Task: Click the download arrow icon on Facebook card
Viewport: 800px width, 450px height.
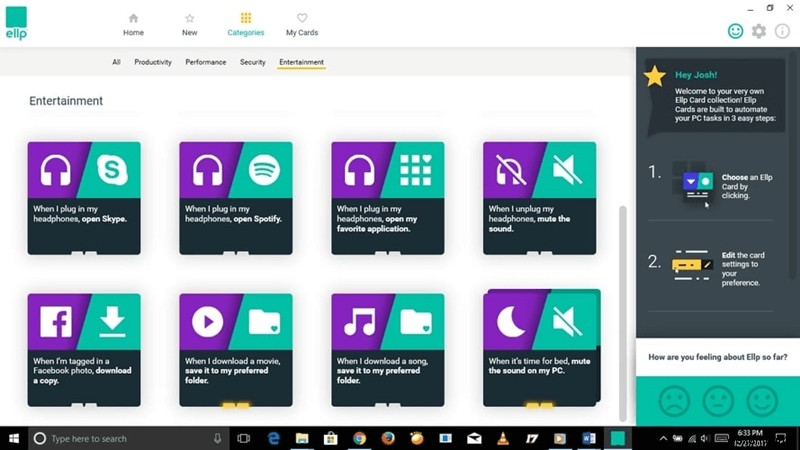Action: click(x=112, y=321)
